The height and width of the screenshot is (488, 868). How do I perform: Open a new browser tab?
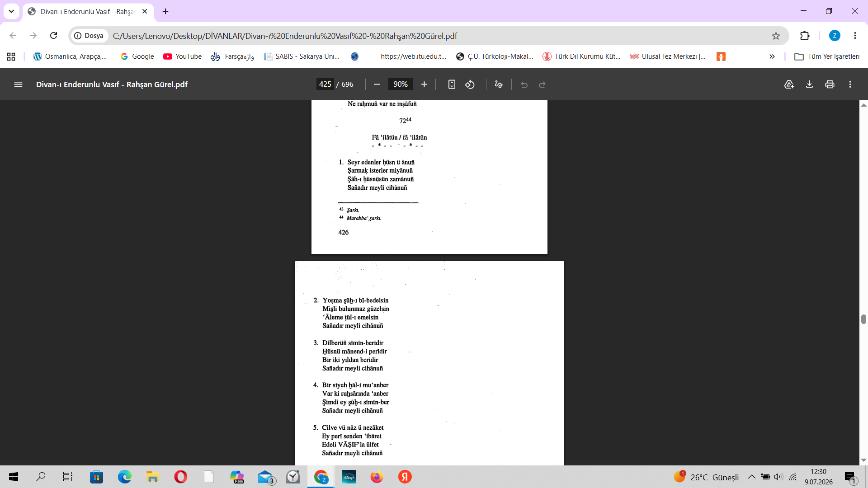165,11
